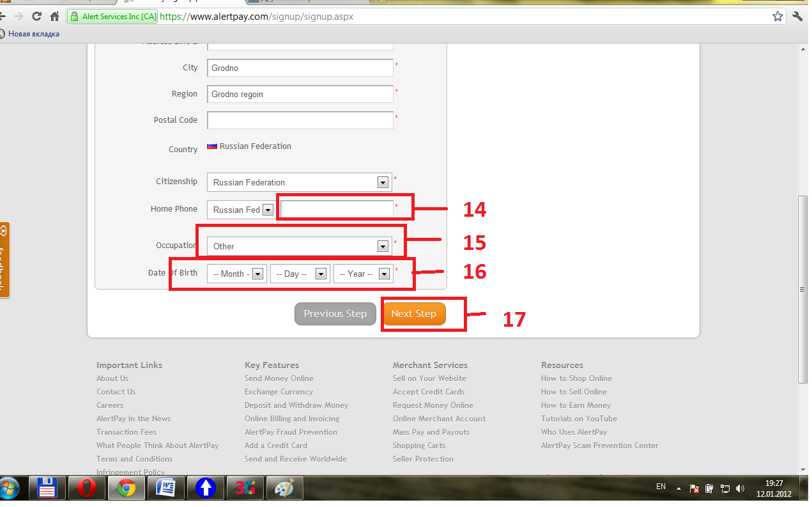This screenshot has width=812, height=507.
Task: Bookmark this page with the star icon
Action: coord(778,17)
